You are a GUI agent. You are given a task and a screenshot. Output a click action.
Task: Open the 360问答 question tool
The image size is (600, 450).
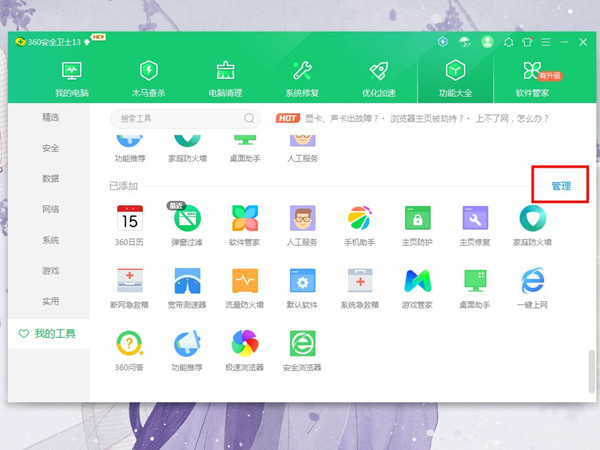click(130, 343)
